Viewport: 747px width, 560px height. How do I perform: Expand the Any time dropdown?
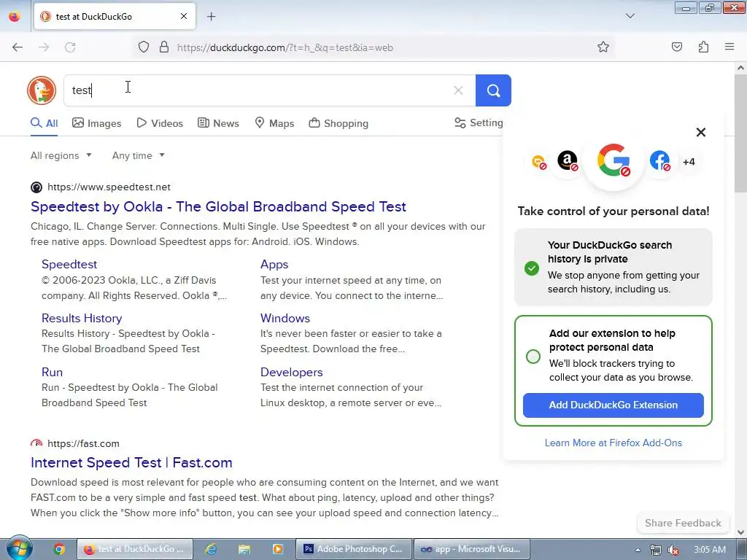pyautogui.click(x=138, y=156)
